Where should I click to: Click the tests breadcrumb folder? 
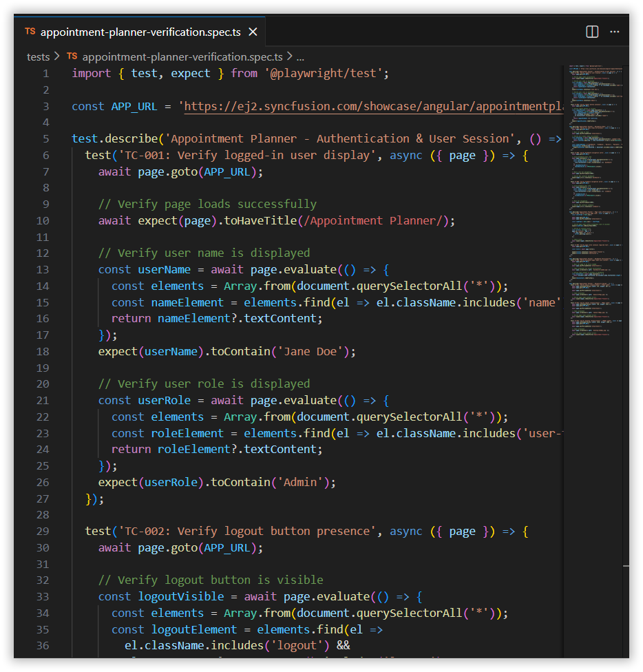(x=38, y=57)
